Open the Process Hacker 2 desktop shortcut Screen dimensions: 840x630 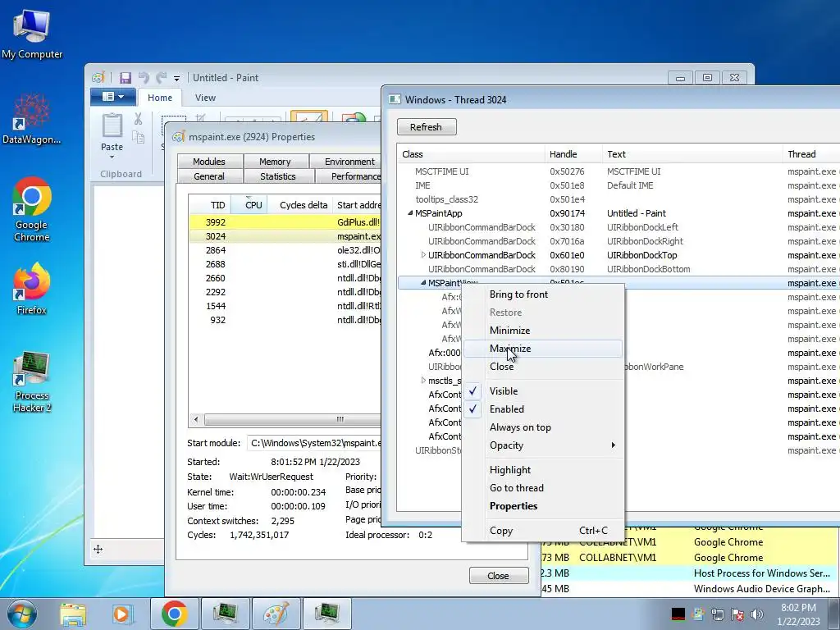pyautogui.click(x=32, y=382)
